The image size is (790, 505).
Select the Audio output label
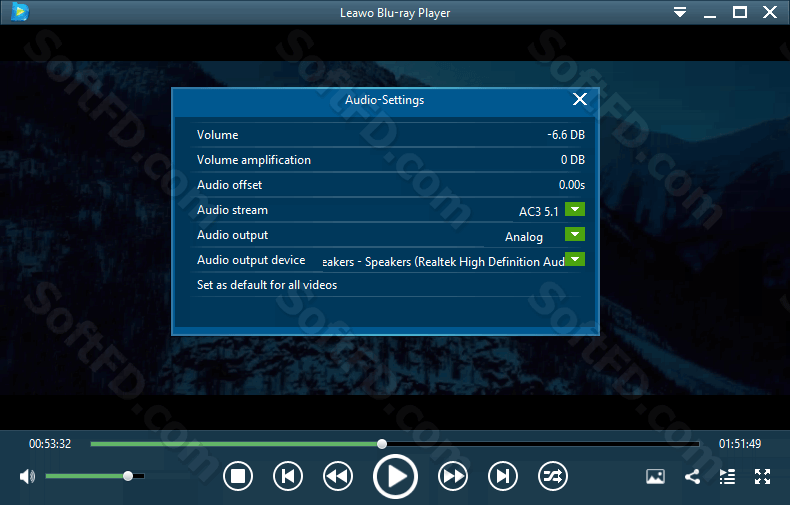232,235
